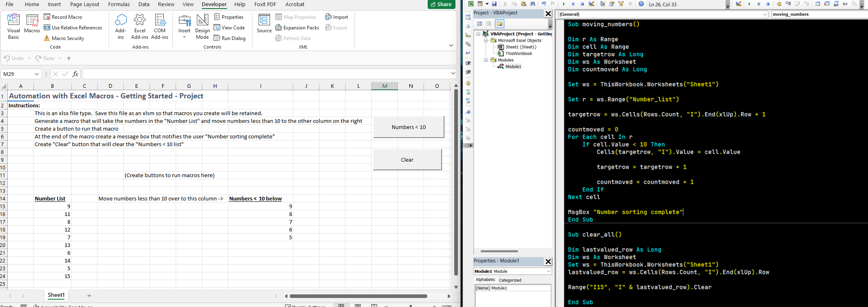
Task: Click Break pause button in VBA toolbar
Action: pos(573,4)
